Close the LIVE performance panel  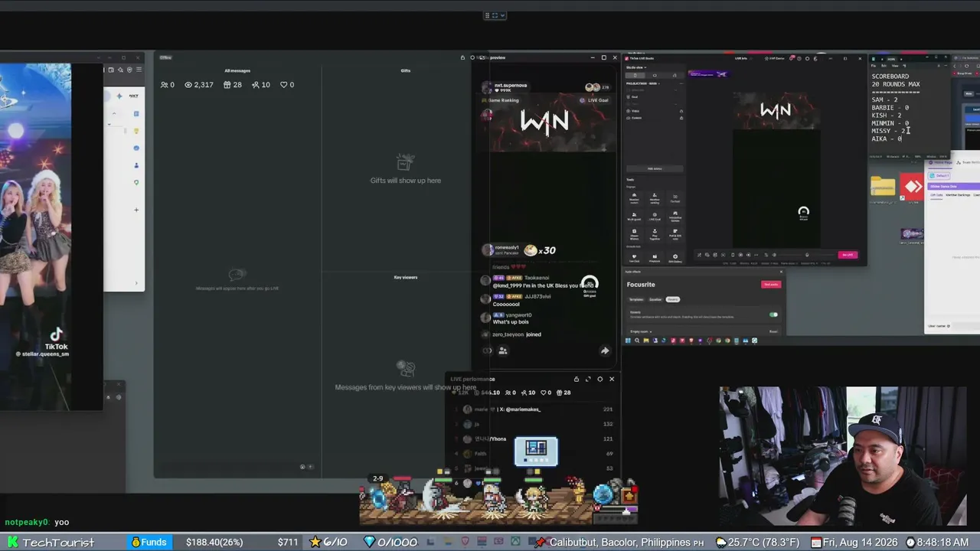[612, 379]
